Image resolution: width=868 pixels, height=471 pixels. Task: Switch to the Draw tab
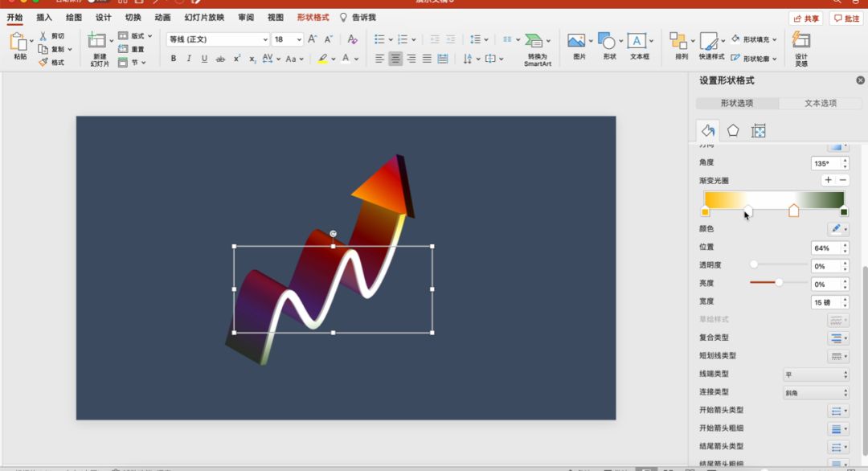point(74,17)
